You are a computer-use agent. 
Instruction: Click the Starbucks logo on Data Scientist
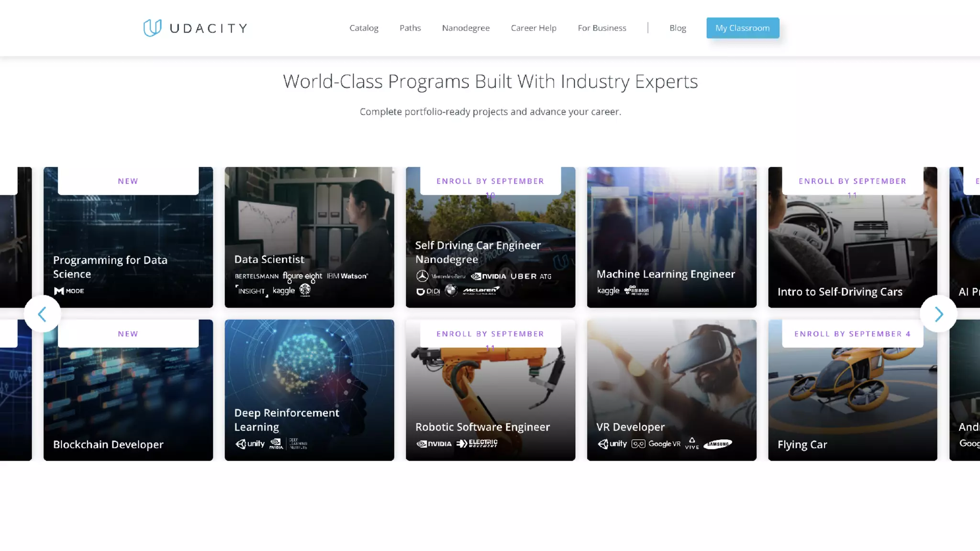[x=305, y=290]
